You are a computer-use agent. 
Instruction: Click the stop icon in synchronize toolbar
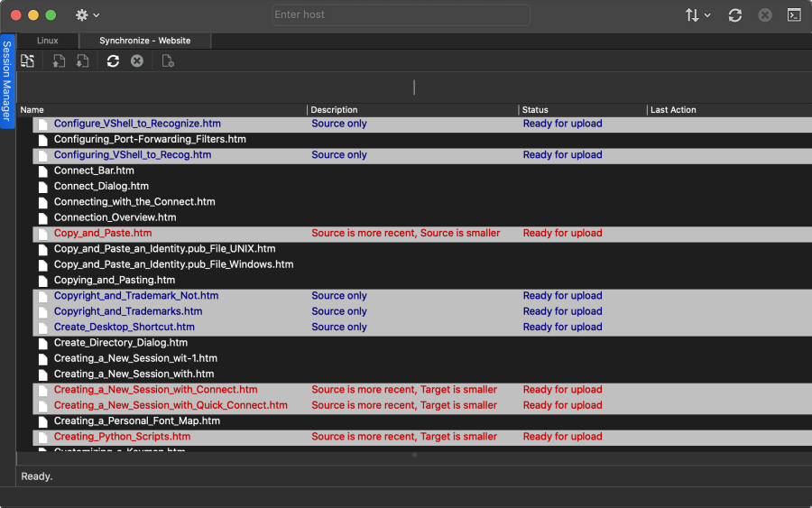tap(137, 60)
